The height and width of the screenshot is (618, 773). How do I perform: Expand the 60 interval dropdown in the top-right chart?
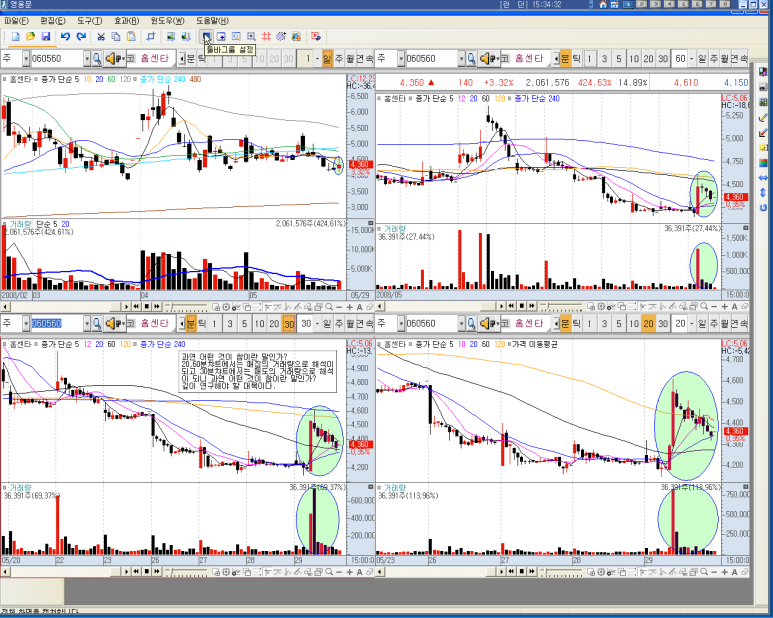(x=691, y=59)
